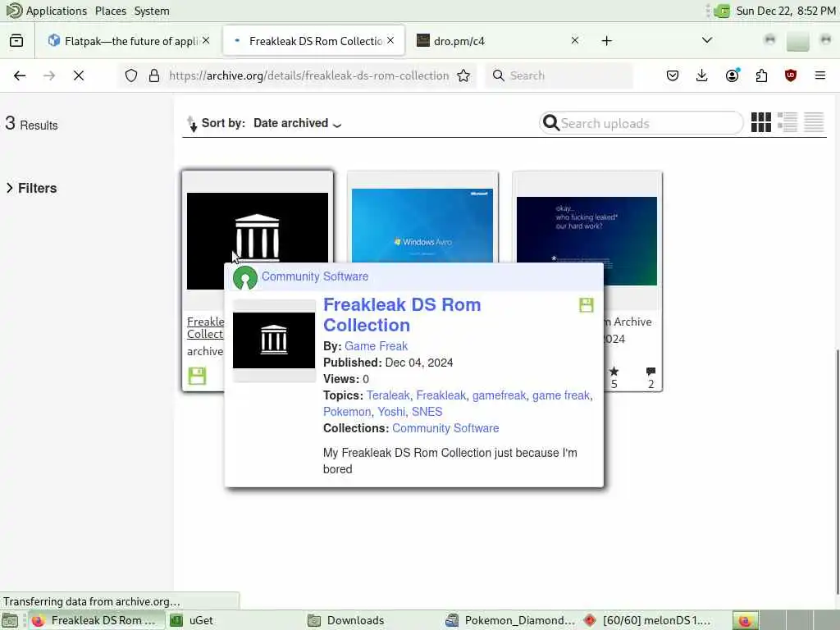The height and width of the screenshot is (630, 840).
Task: Open the Game Freak uploader link
Action: point(376,346)
